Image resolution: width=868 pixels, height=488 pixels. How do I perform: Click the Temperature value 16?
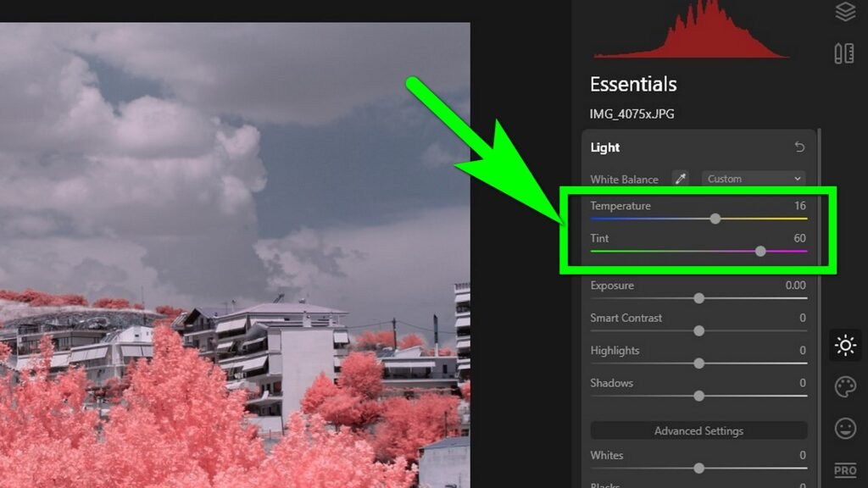click(x=800, y=206)
